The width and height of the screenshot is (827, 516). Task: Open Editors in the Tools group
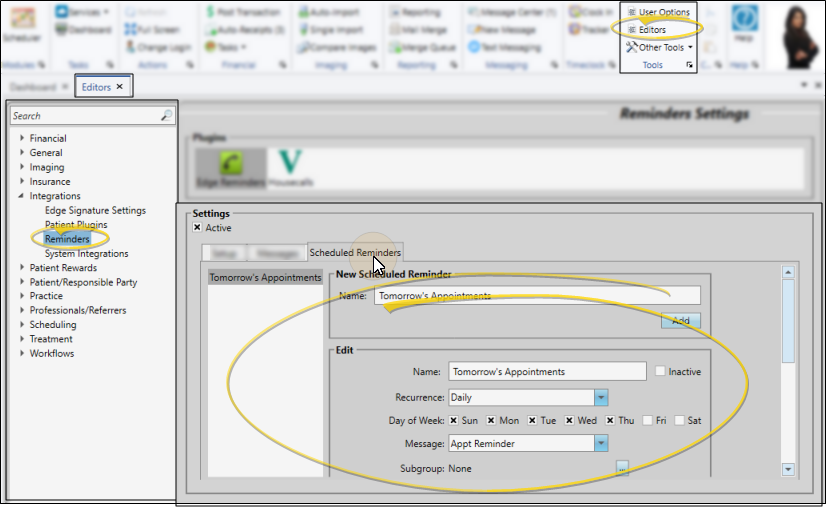pyautogui.click(x=651, y=30)
